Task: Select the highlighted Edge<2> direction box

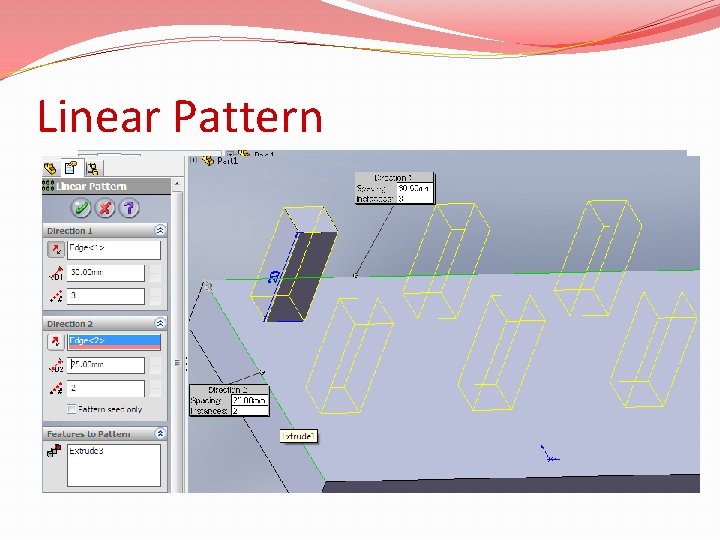Action: (x=114, y=342)
